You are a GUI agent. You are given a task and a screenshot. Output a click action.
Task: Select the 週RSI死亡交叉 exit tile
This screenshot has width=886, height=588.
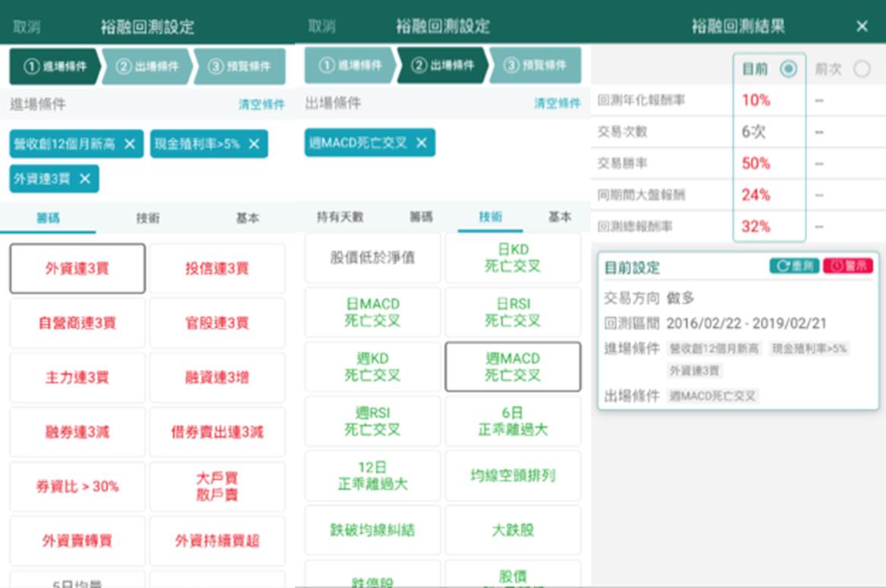373,421
